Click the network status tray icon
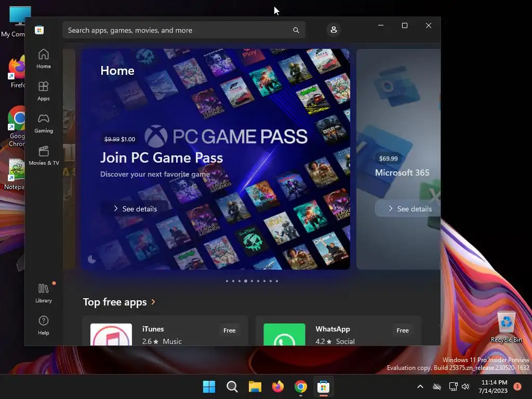Viewport: 532px width, 399px height. point(453,387)
